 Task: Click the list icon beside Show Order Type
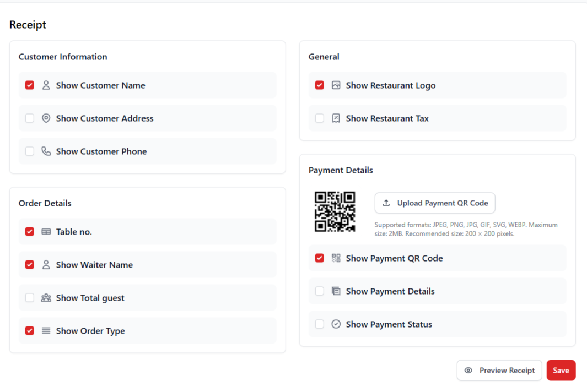46,331
